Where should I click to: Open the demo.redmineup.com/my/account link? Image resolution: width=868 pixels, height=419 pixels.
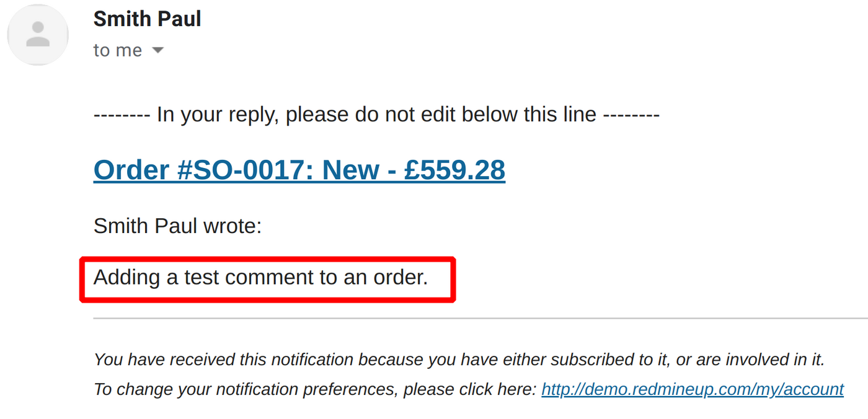pyautogui.click(x=692, y=389)
